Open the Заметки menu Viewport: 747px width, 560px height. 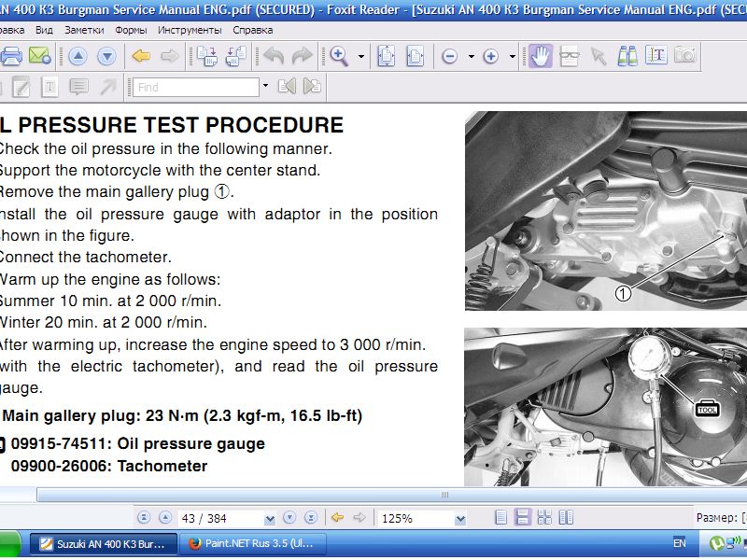[x=84, y=30]
